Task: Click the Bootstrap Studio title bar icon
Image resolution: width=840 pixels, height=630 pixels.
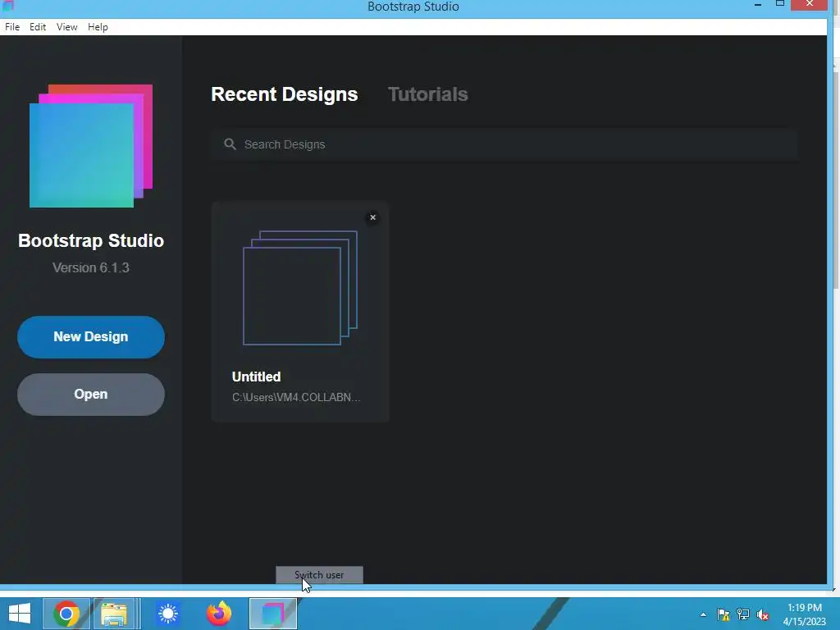Action: click(x=7, y=6)
